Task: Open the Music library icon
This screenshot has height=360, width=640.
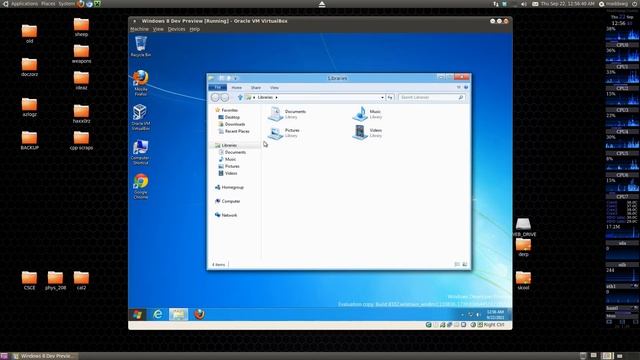Action: coord(360,114)
